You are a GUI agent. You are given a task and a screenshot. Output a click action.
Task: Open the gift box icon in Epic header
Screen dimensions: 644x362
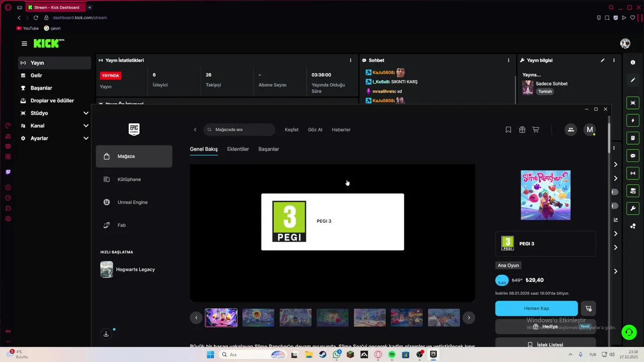click(522, 130)
